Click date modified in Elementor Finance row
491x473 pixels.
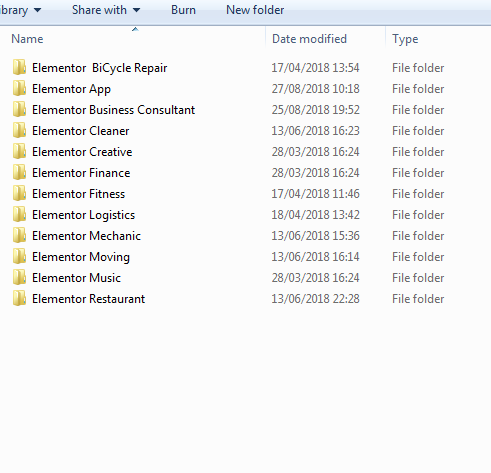pyautogui.click(x=315, y=173)
